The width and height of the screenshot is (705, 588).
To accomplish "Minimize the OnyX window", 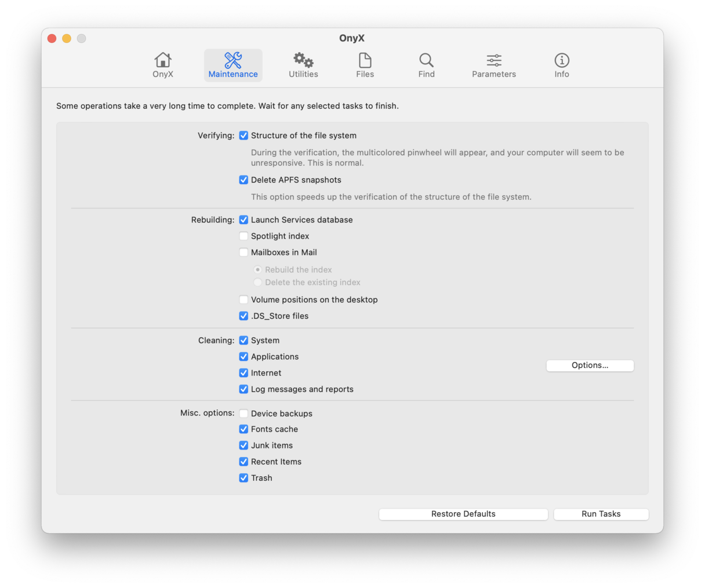I will (67, 38).
